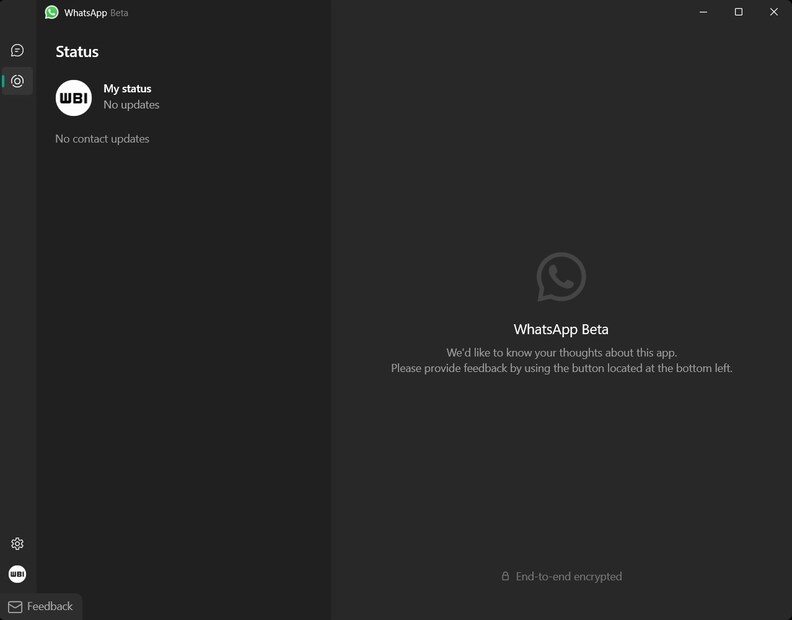Click the large WhatsApp logo in center
Screen dimensions: 792x620
tap(561, 277)
